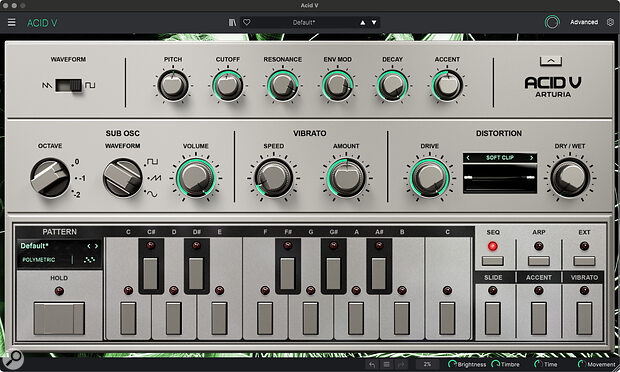
Task: Select the square waveform symbol
Action: coord(90,85)
